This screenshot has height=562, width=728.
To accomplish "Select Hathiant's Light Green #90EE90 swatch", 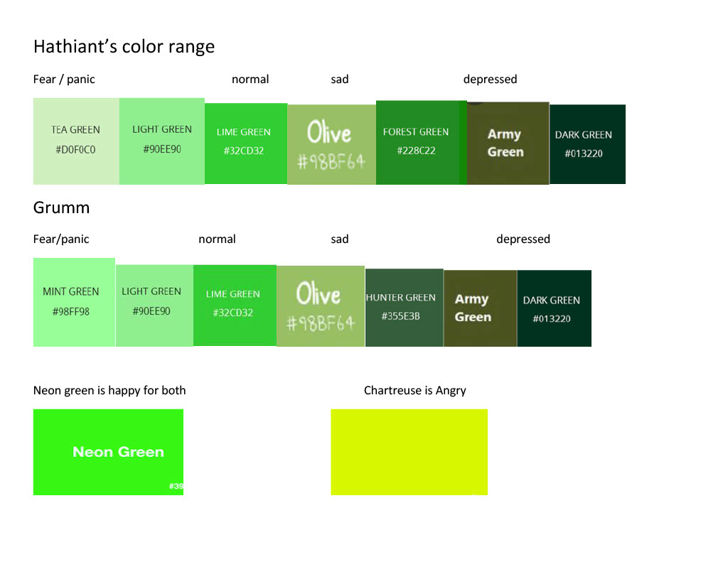I will (162, 141).
